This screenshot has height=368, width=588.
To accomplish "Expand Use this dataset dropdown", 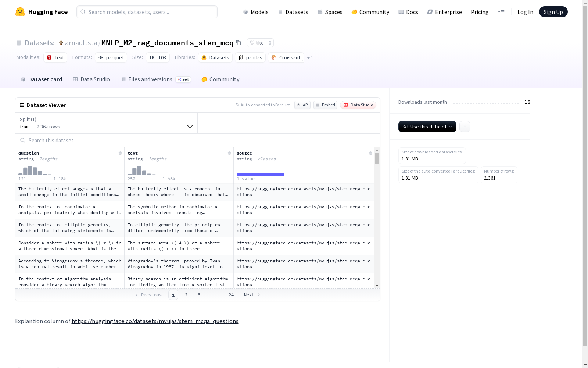I will point(427,127).
